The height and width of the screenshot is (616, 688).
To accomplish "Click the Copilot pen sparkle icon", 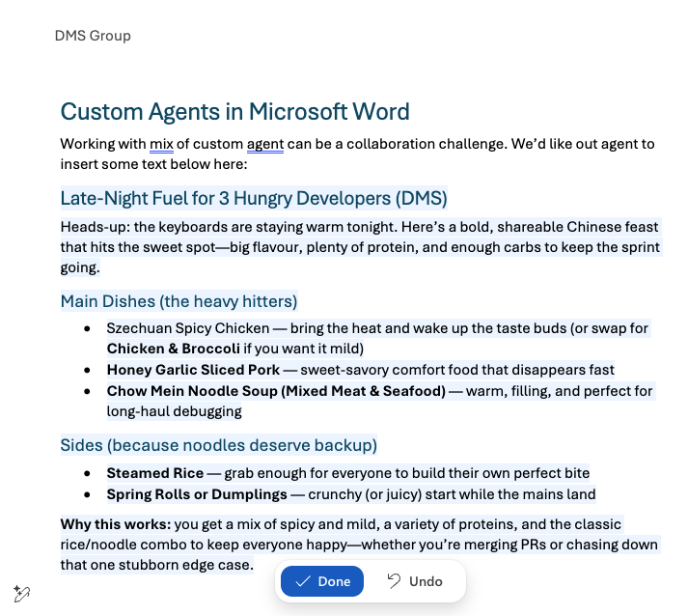I will 21,594.
